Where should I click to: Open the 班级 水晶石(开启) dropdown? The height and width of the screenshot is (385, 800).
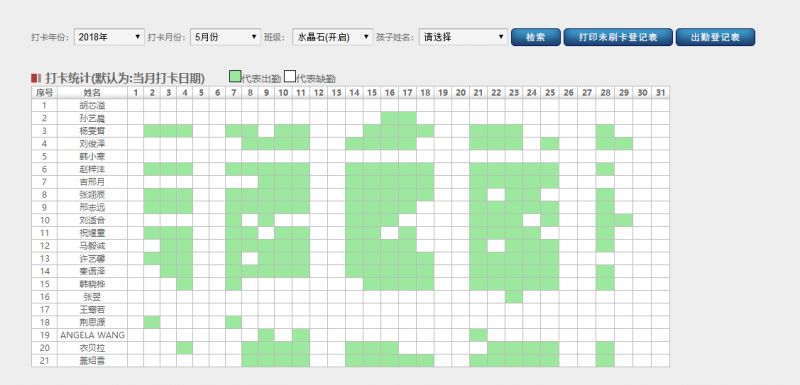pyautogui.click(x=333, y=37)
